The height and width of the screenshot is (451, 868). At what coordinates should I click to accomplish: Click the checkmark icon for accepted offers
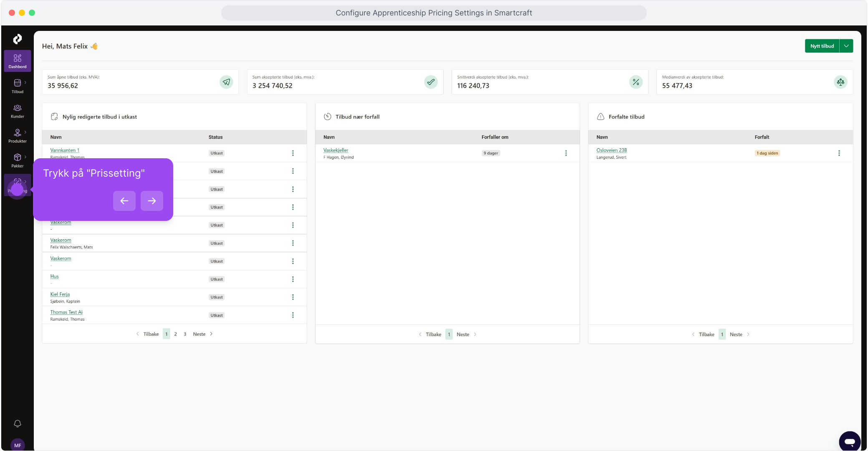[431, 82]
